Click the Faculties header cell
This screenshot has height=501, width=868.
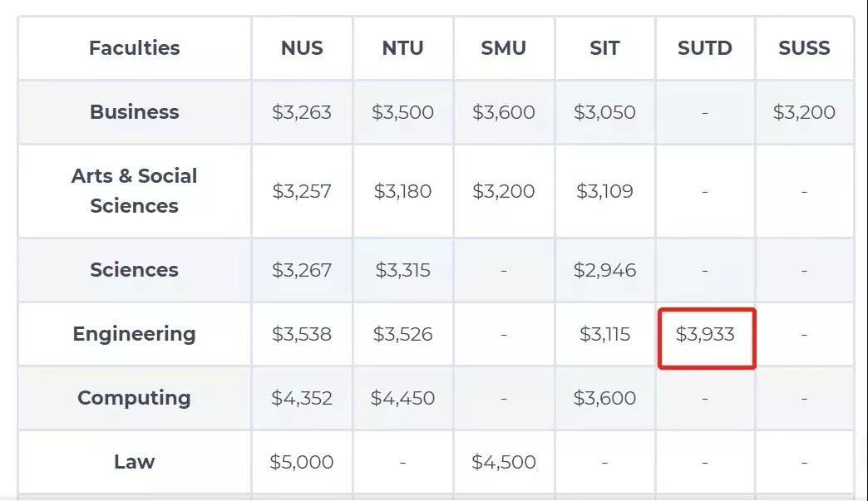click(x=135, y=48)
